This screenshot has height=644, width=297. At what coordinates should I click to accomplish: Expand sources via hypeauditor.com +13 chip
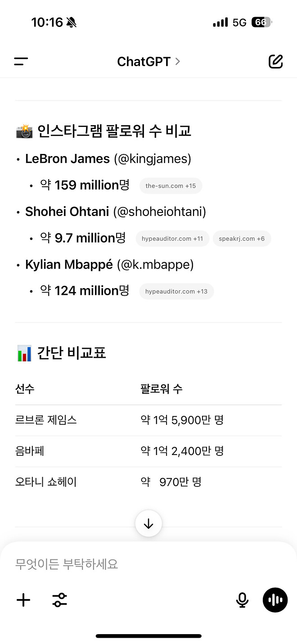tap(176, 291)
